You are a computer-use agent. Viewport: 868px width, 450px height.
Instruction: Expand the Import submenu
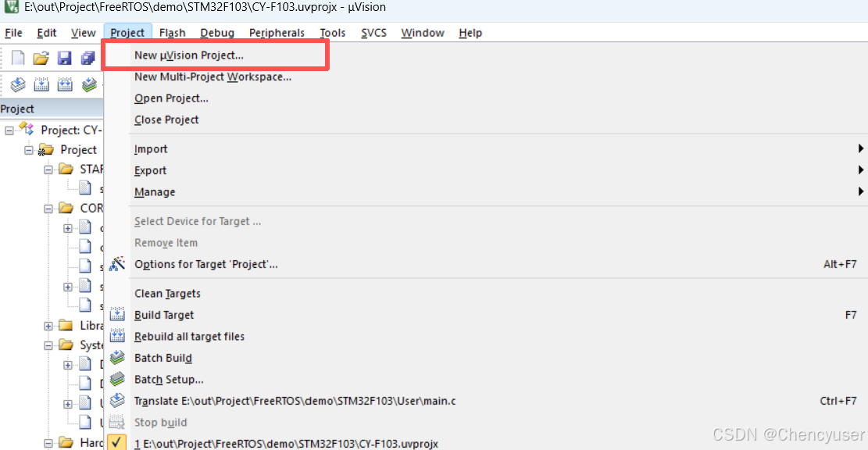[x=486, y=149]
